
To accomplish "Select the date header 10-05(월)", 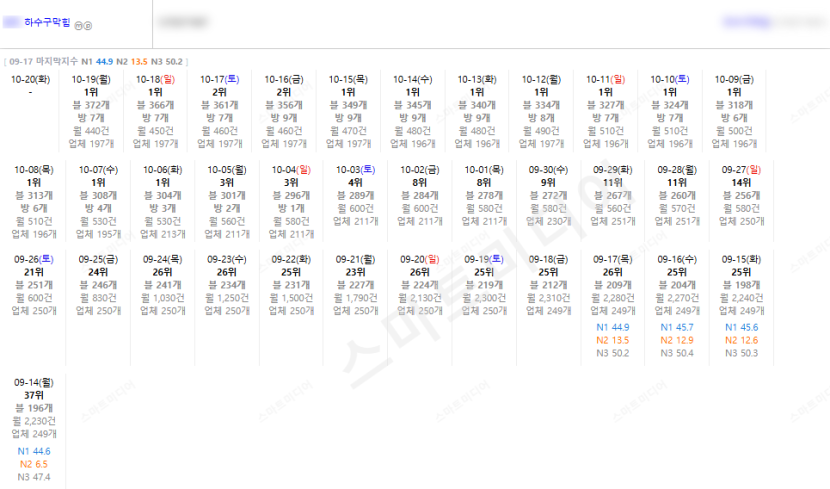I will click(227, 170).
